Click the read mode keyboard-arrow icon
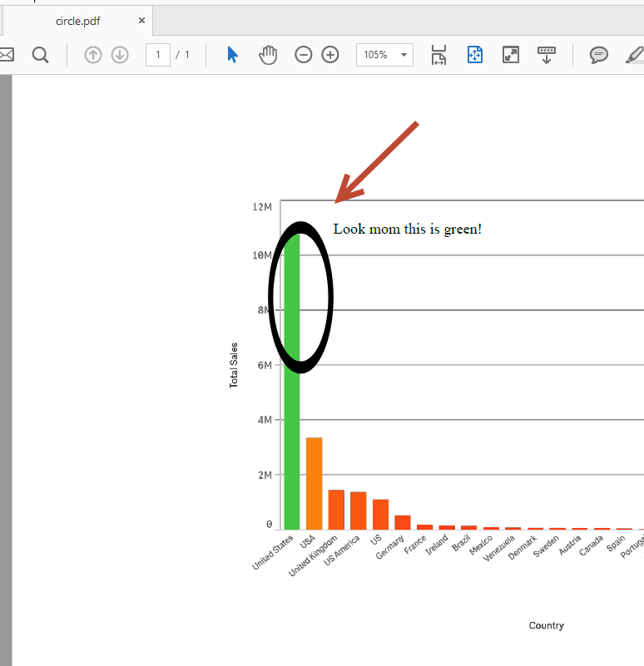This screenshot has width=644, height=666. pyautogui.click(x=546, y=55)
